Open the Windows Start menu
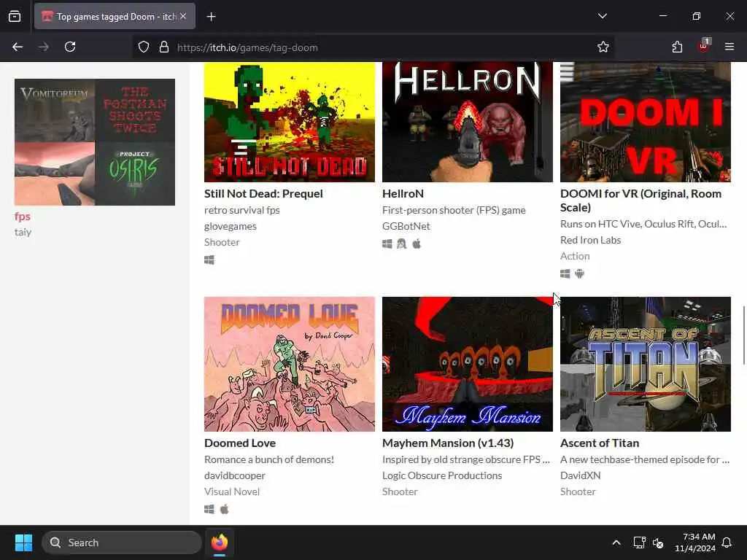This screenshot has height=560, width=747. (23, 542)
